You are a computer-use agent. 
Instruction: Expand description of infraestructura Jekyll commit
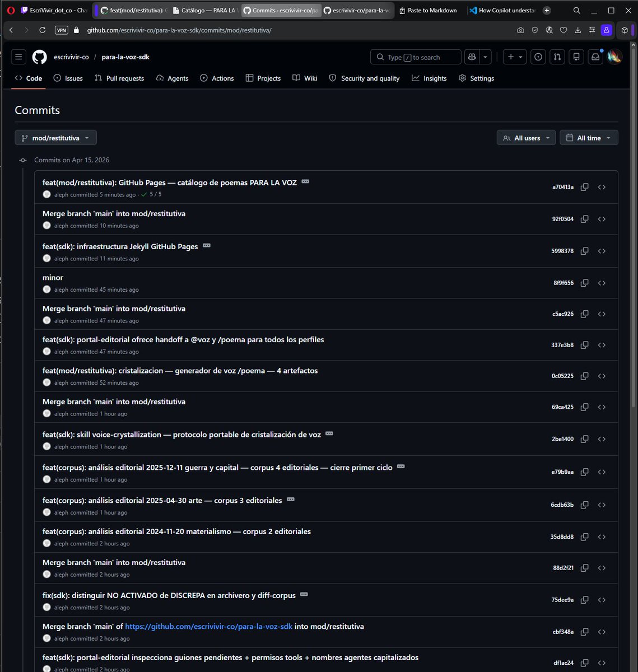(x=207, y=245)
